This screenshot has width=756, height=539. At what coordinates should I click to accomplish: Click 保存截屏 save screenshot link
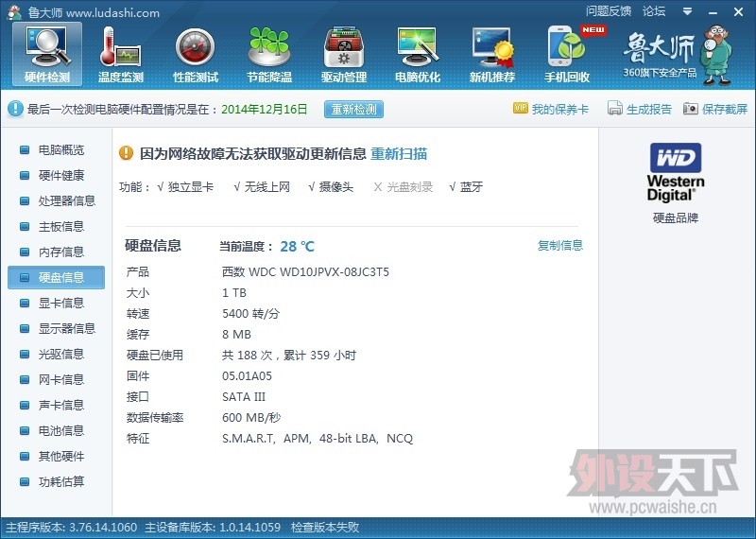pyautogui.click(x=725, y=109)
